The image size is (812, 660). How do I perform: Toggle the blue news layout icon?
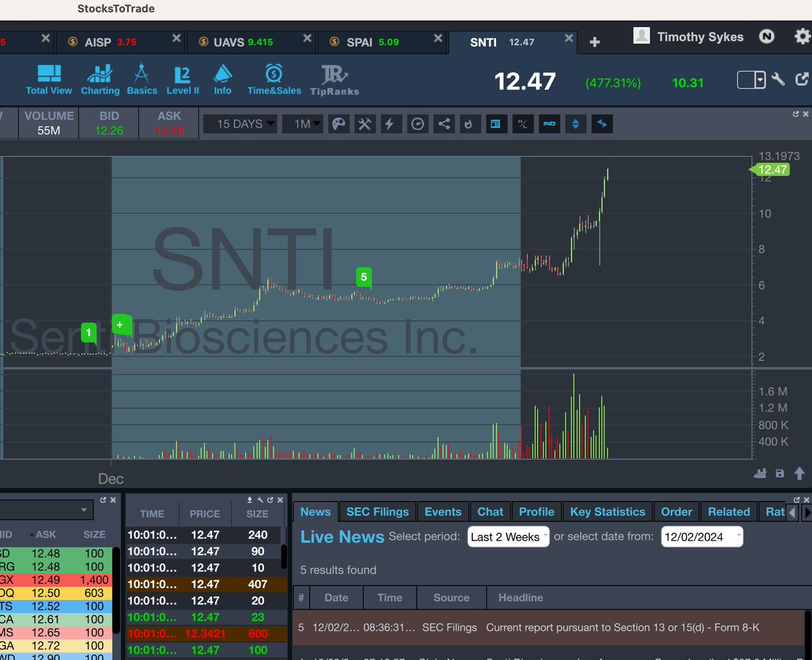(x=496, y=124)
